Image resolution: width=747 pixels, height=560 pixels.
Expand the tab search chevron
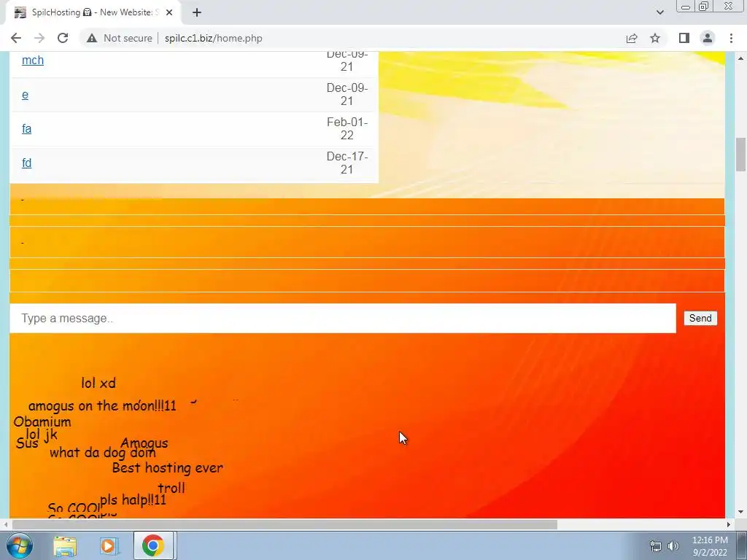[x=659, y=12]
